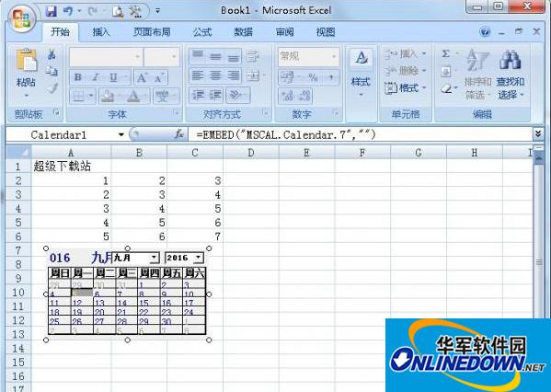Align text left
Image resolution: width=551 pixels, height=392 pixels.
198,75
